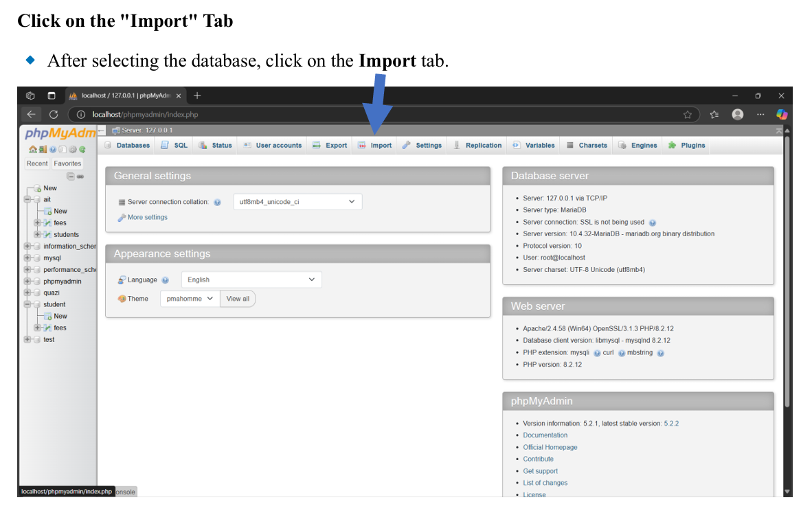Visit the Official Homepage link
Viewport: 812px width, 513px height.
(550, 447)
